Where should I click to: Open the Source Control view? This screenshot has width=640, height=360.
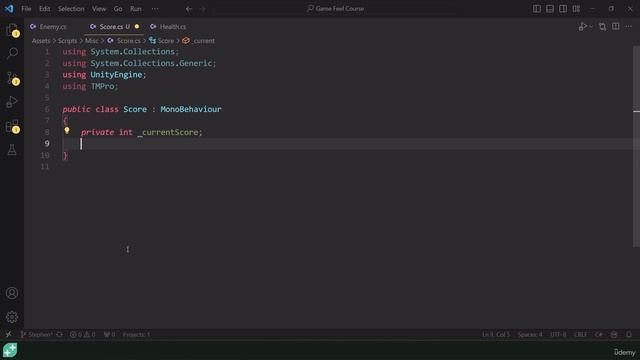tap(12, 78)
